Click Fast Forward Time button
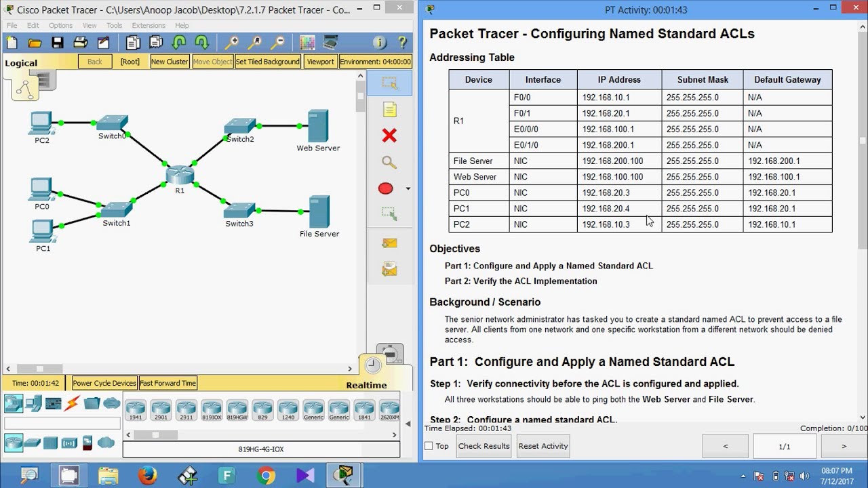868x488 pixels. coord(167,383)
